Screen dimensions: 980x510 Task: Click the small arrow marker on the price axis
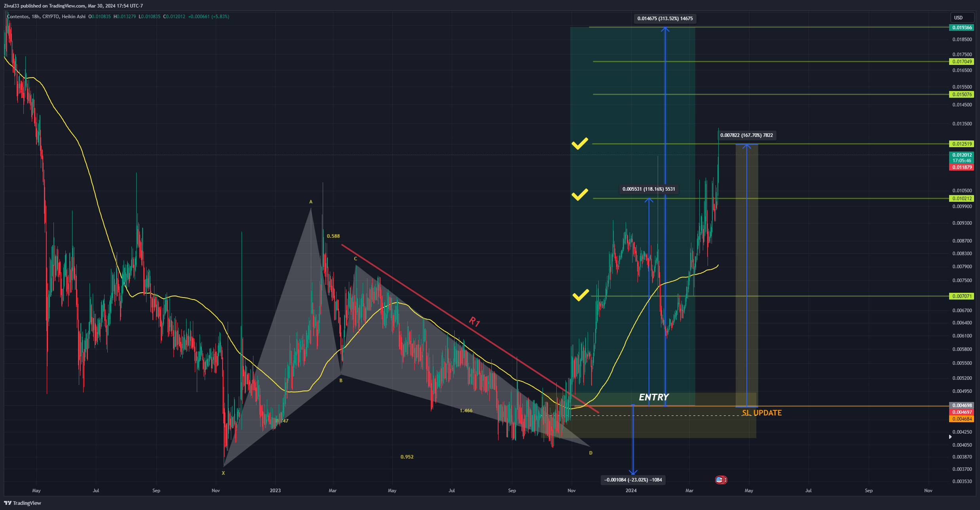pos(950,437)
